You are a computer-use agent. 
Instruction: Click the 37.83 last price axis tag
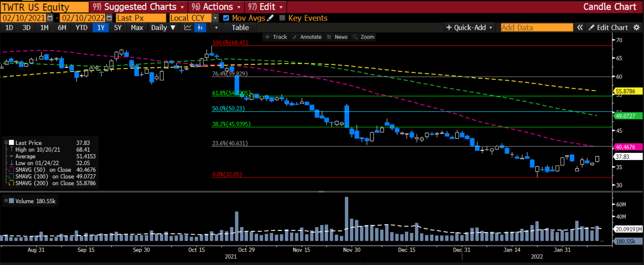coord(628,157)
